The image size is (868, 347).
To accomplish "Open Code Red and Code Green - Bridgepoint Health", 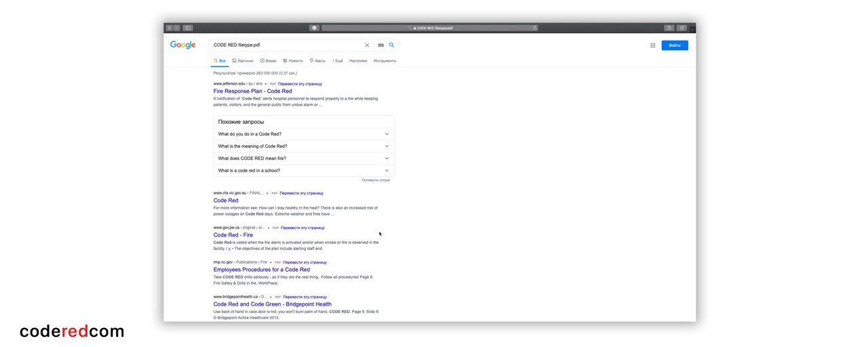I will point(273,304).
